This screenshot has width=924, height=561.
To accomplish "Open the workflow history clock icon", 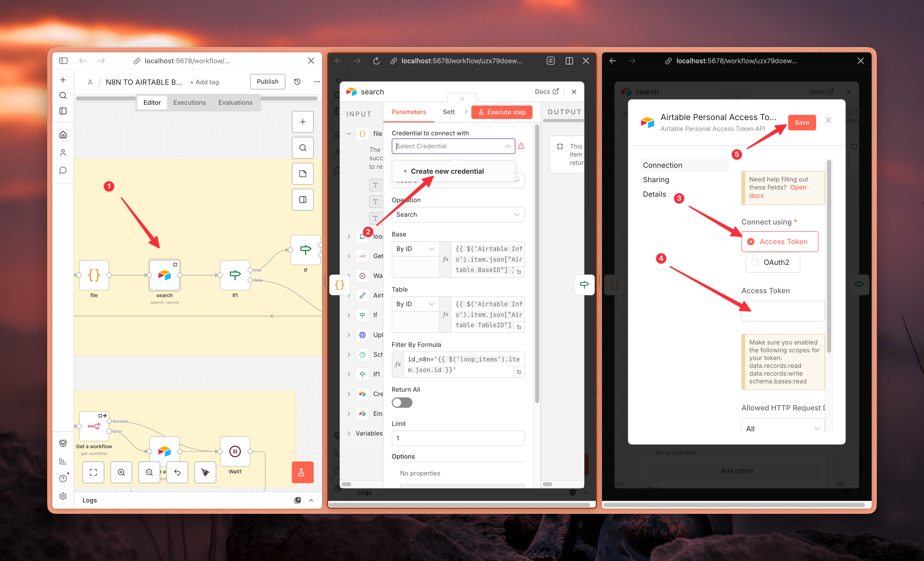I will point(297,82).
